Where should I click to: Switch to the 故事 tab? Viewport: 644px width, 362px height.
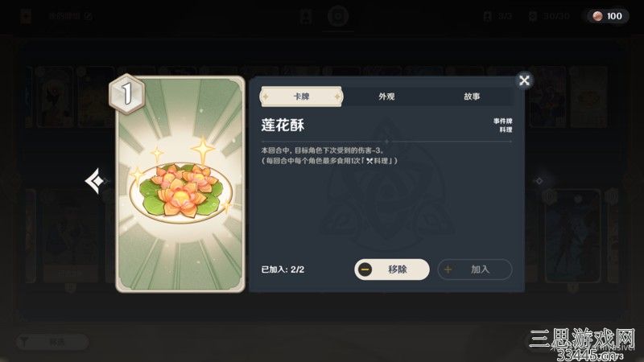(x=472, y=97)
